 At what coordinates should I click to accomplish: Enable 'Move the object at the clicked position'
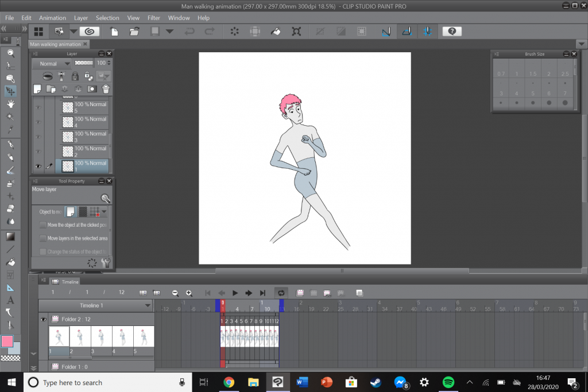coord(43,225)
